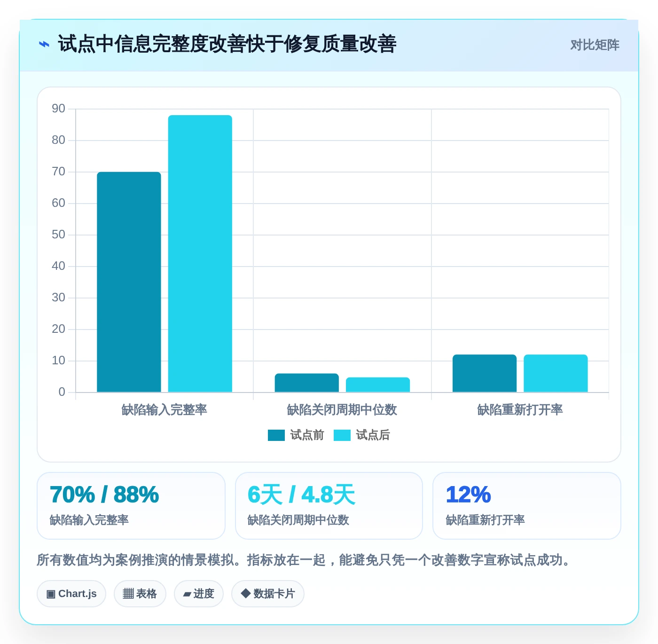Click the diamond icon in the 数据卡片 chip
Viewport: 658px width, 644px height.
tap(245, 593)
